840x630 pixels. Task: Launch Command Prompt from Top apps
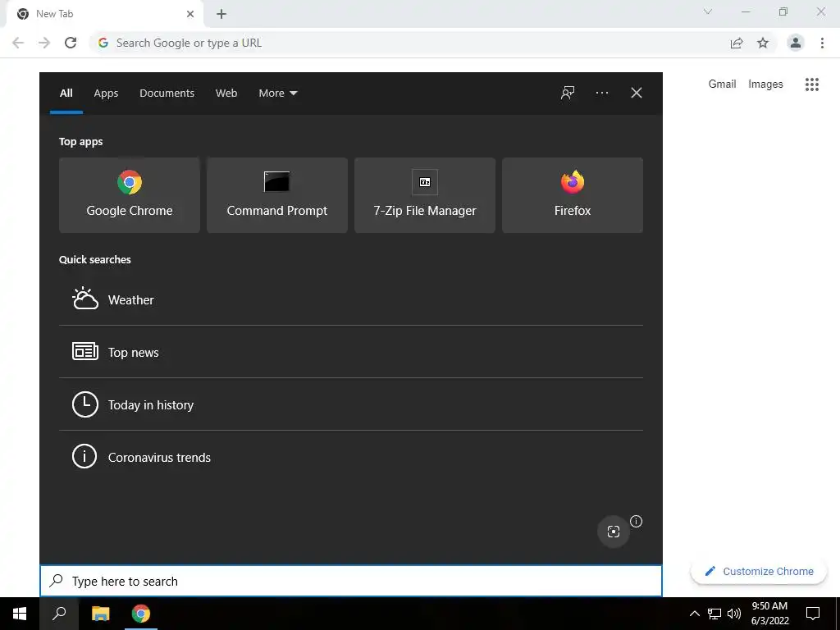(x=277, y=195)
